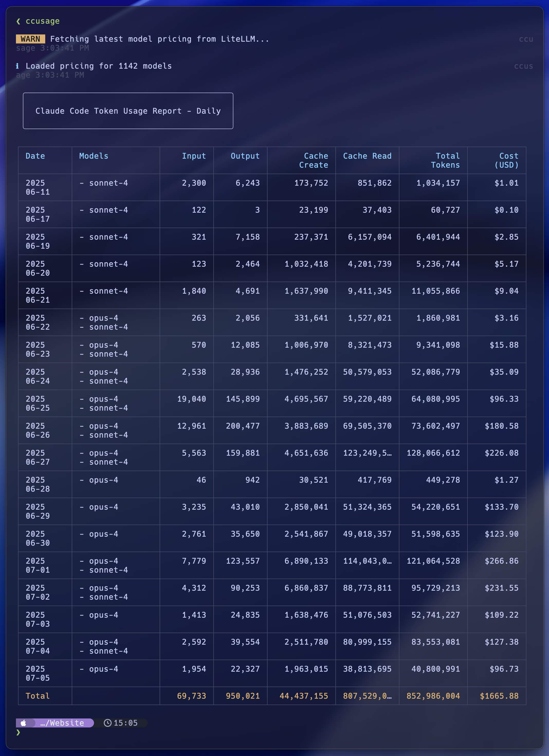Click the clock icon beside 15:05
549x756 pixels.
point(108,723)
